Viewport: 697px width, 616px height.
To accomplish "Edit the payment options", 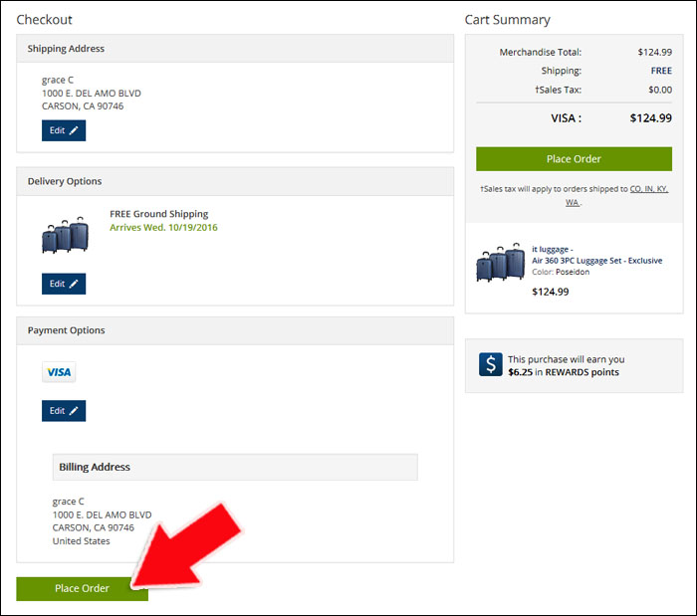I will pos(64,411).
